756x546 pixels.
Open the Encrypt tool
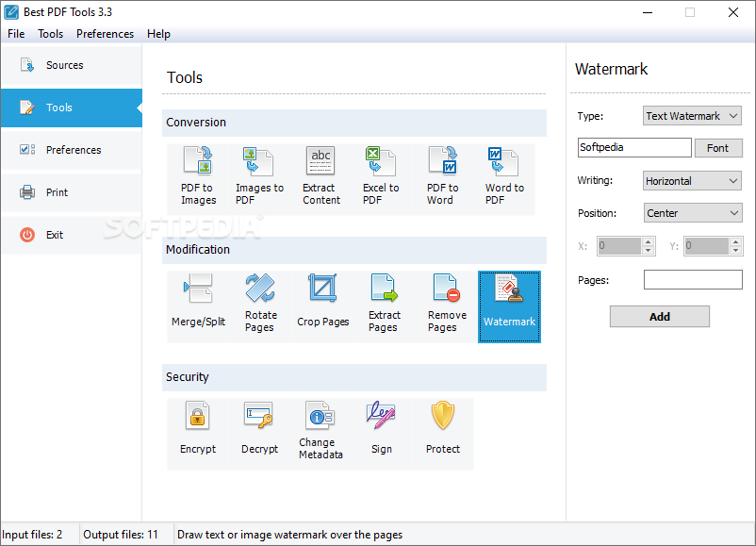[x=198, y=434]
